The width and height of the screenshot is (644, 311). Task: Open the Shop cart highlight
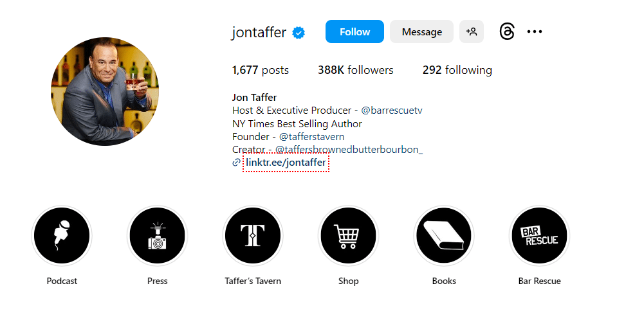click(x=348, y=236)
